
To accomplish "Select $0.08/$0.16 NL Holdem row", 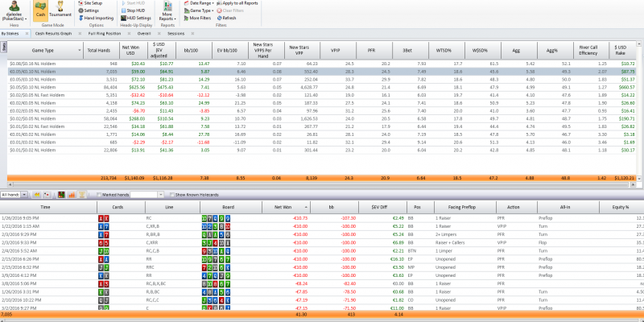I will 322,64.
